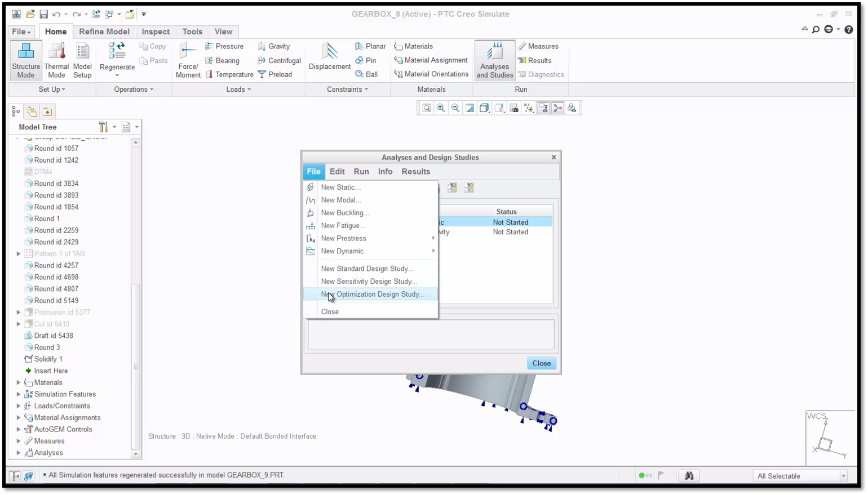Add a Bearing load

coord(222,60)
